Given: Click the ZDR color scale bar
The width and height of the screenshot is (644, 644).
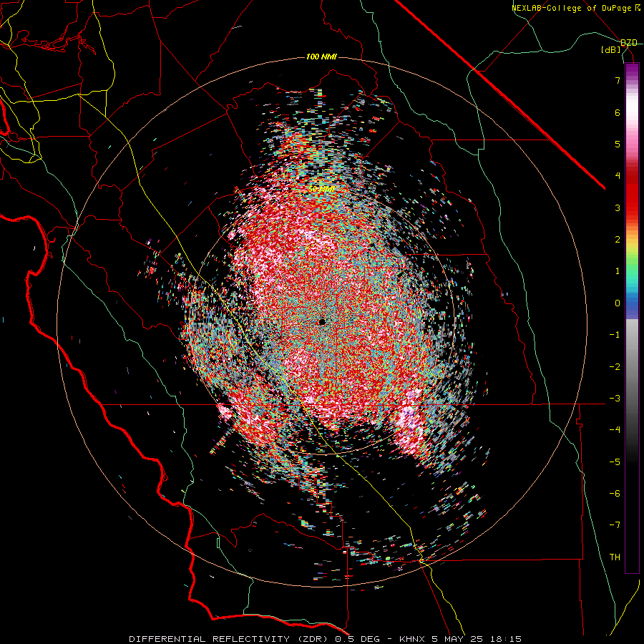Looking at the screenshot, I should (x=632, y=318).
